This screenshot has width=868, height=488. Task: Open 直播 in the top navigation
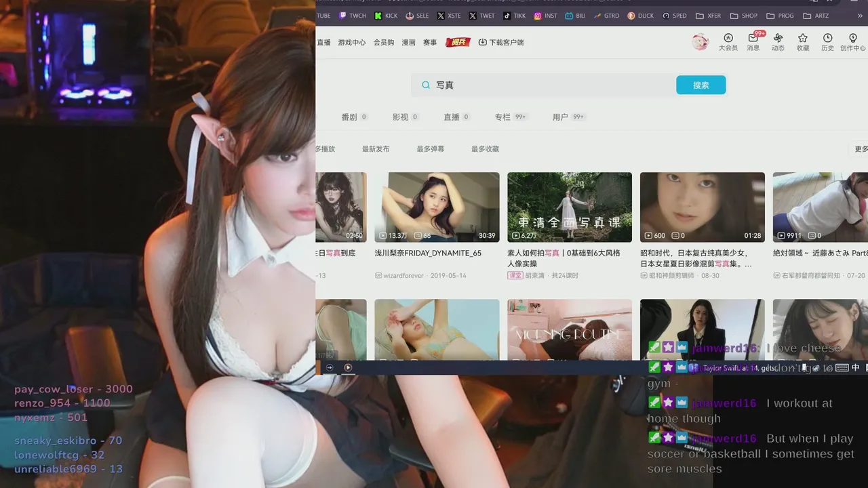pos(323,42)
